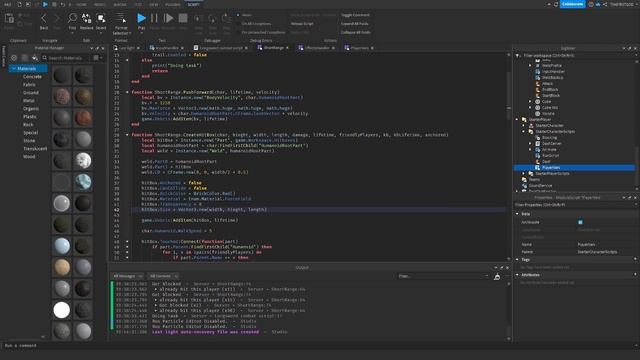Collapse the Attributes section in Properties
640x360 pixels.
coord(517,275)
